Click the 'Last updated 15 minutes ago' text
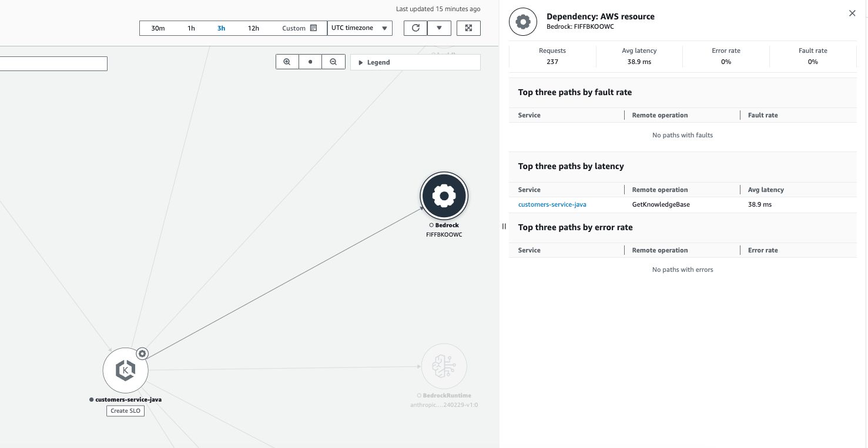 point(438,9)
